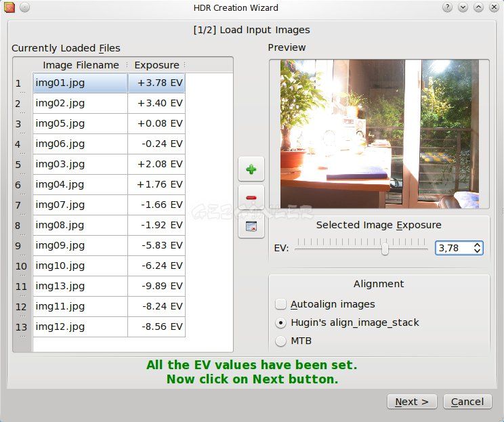Click the -6.24 EV exposure cell
504x422 pixels.
pyautogui.click(x=156, y=266)
